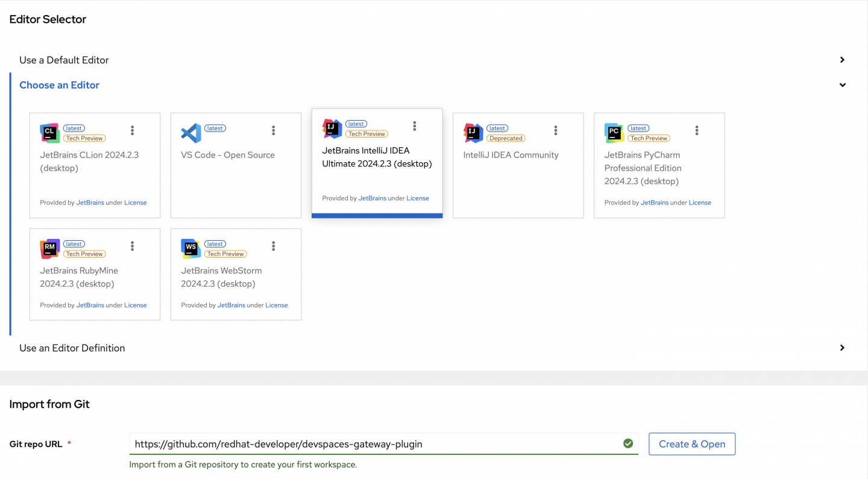
Task: Click the IntelliJ IDEA Community logo icon
Action: (x=473, y=133)
